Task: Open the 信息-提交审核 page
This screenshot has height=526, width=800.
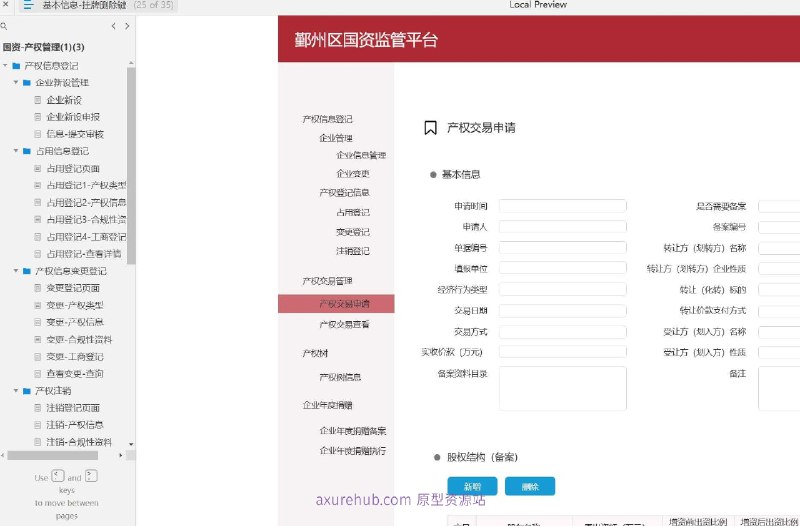Action: (x=75, y=134)
